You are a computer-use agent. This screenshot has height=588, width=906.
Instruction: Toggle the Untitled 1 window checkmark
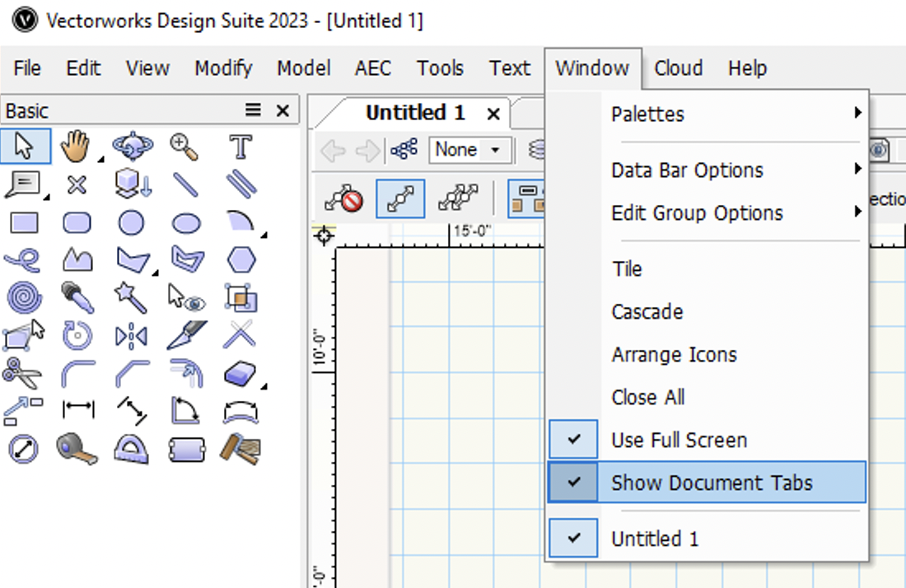(x=654, y=537)
